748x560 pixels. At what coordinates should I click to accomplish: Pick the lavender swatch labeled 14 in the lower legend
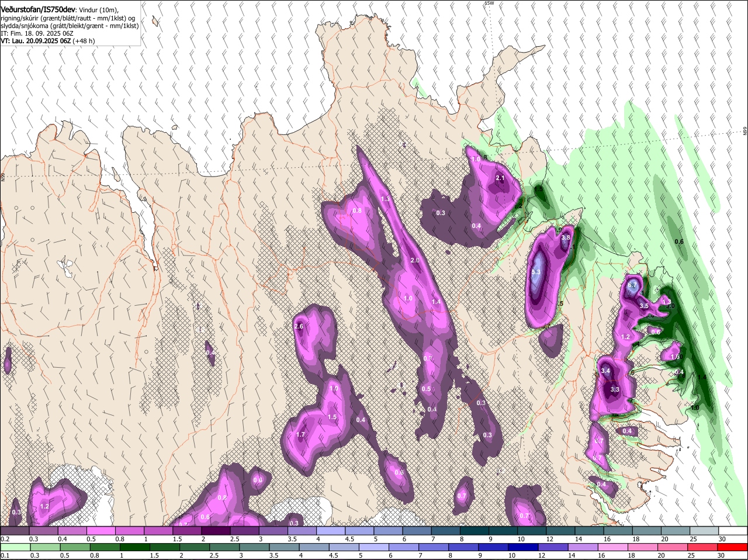click(x=583, y=548)
